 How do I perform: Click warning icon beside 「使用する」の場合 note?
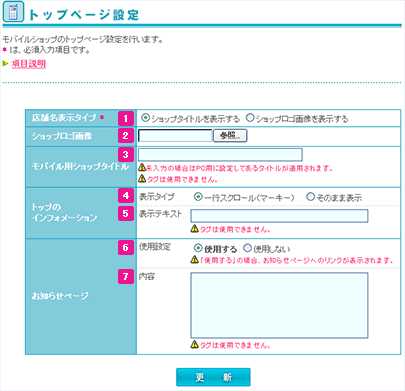pos(195,260)
